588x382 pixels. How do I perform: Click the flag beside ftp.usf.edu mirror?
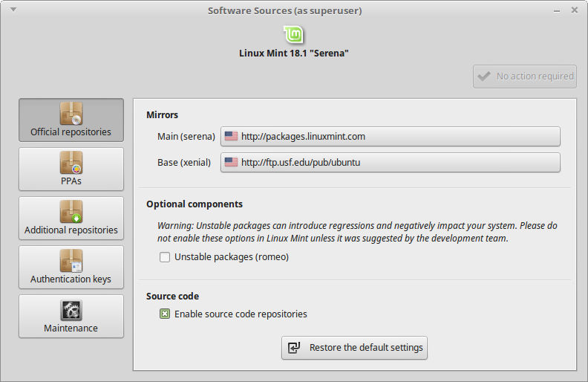point(231,162)
